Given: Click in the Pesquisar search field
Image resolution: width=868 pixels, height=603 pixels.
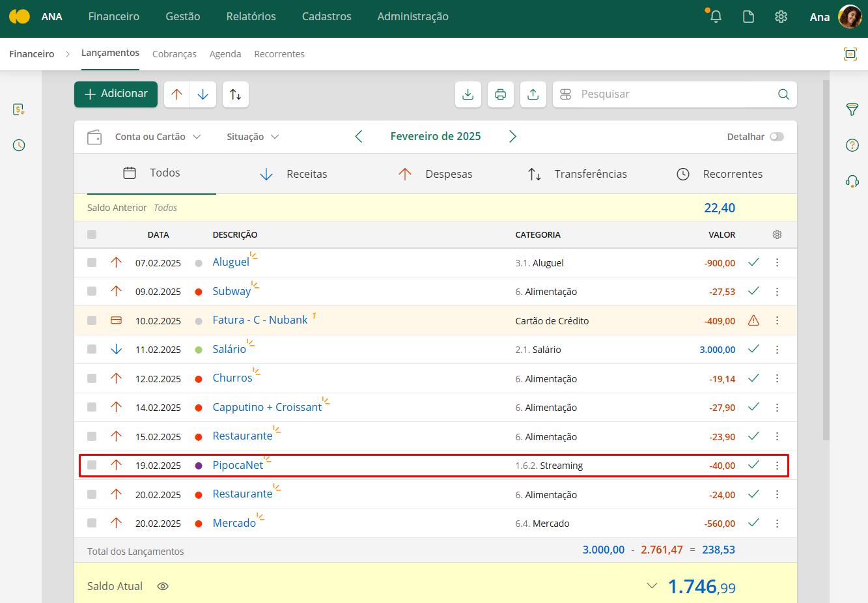Looking at the screenshot, I should pyautogui.click(x=674, y=94).
